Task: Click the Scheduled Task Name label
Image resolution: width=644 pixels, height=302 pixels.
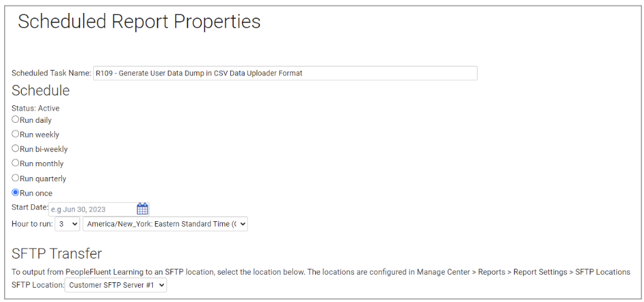Action: [x=52, y=73]
